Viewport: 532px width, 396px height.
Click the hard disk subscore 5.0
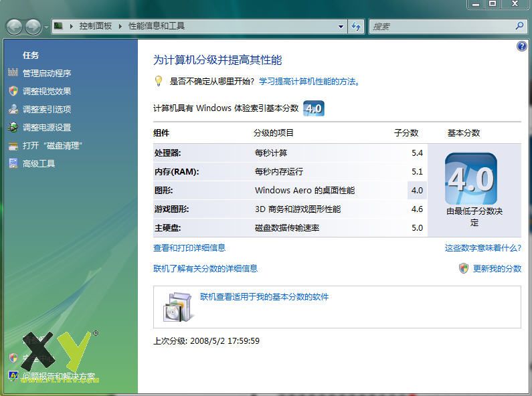(x=417, y=228)
